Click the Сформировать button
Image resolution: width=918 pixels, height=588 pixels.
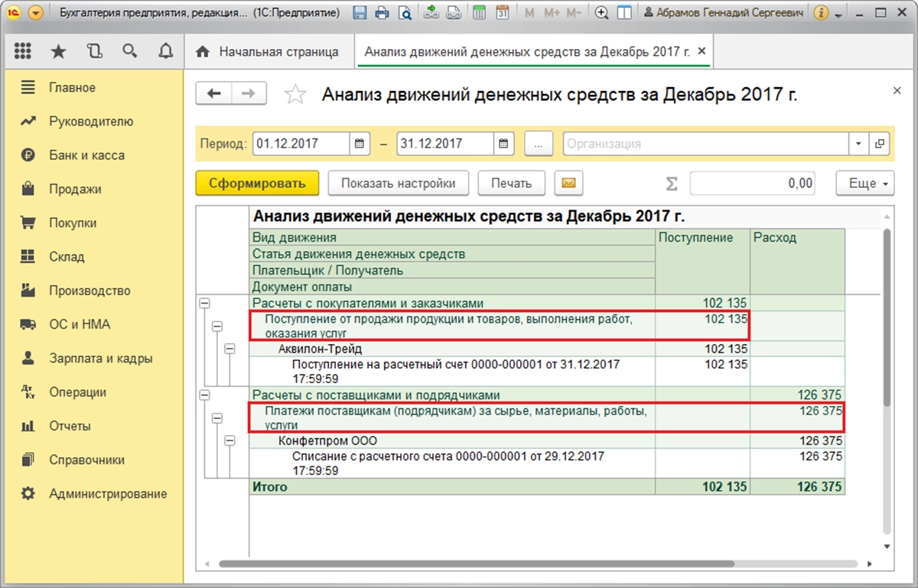(257, 184)
